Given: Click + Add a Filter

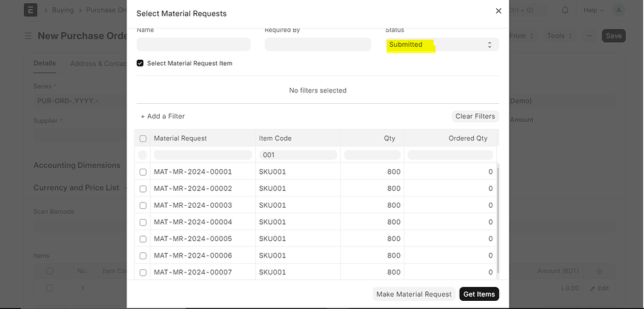Looking at the screenshot, I should pos(163,116).
